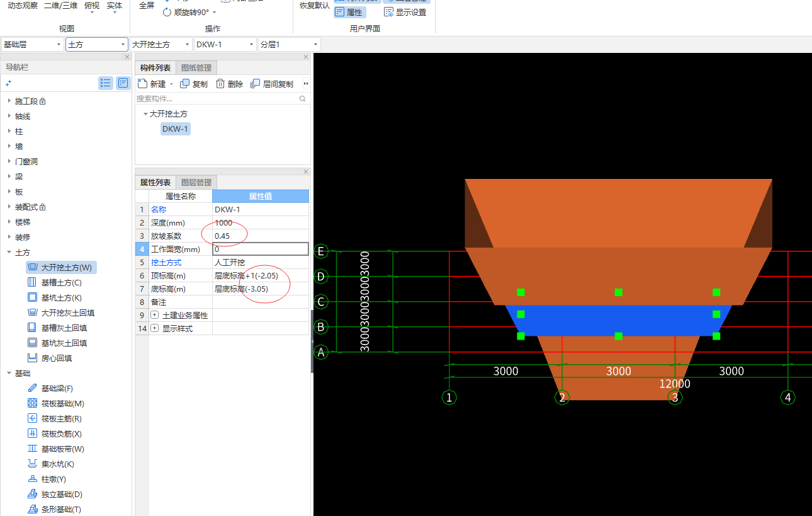This screenshot has width=812, height=516.
Task: Open the 俯视 view menu
Action: [x=92, y=8]
